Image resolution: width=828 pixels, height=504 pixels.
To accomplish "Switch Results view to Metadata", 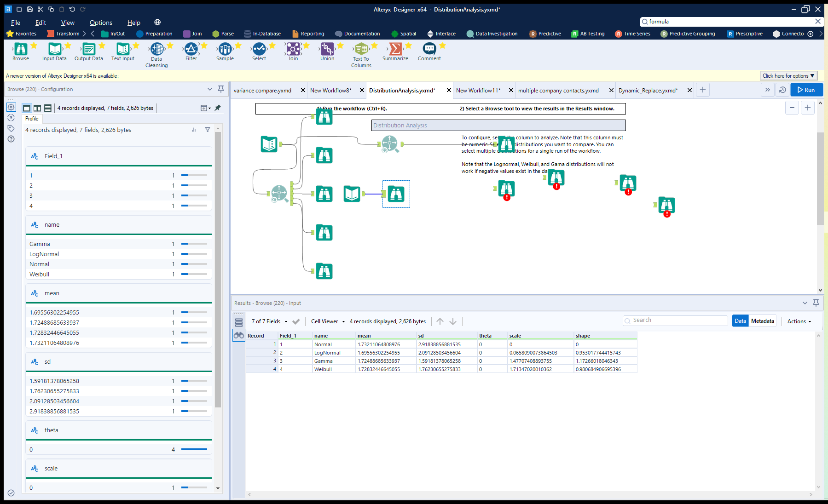I will [762, 321].
